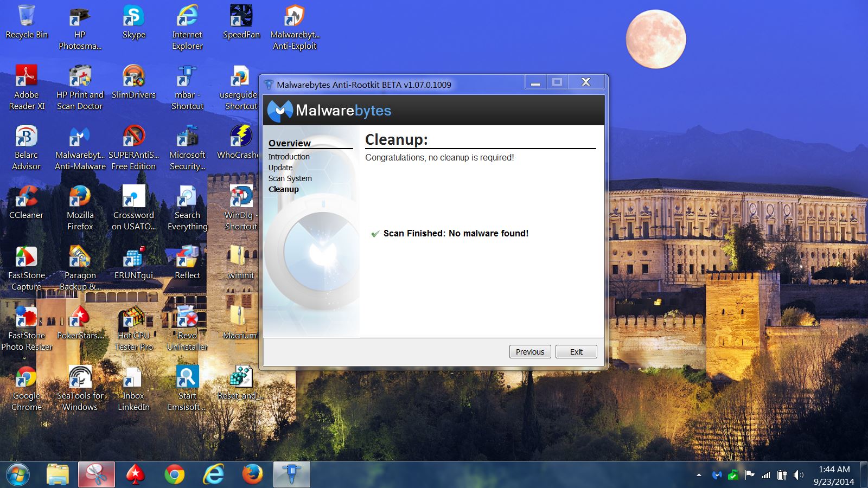
Task: Select the Paragon Backup desktop icon
Action: coord(80,269)
